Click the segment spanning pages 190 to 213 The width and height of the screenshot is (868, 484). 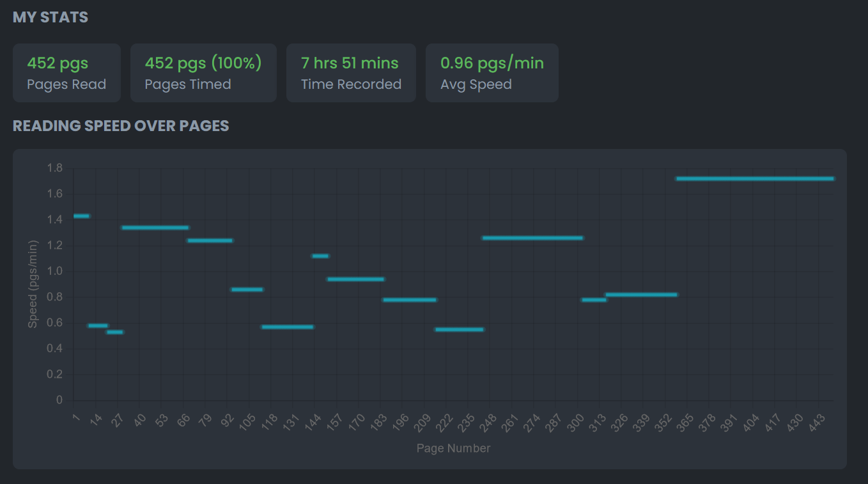tap(409, 300)
